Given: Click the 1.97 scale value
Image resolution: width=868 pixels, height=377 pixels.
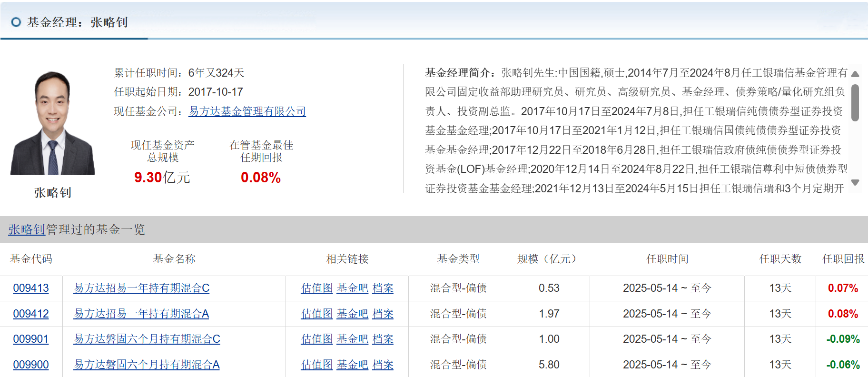Looking at the screenshot, I should pos(549,314).
